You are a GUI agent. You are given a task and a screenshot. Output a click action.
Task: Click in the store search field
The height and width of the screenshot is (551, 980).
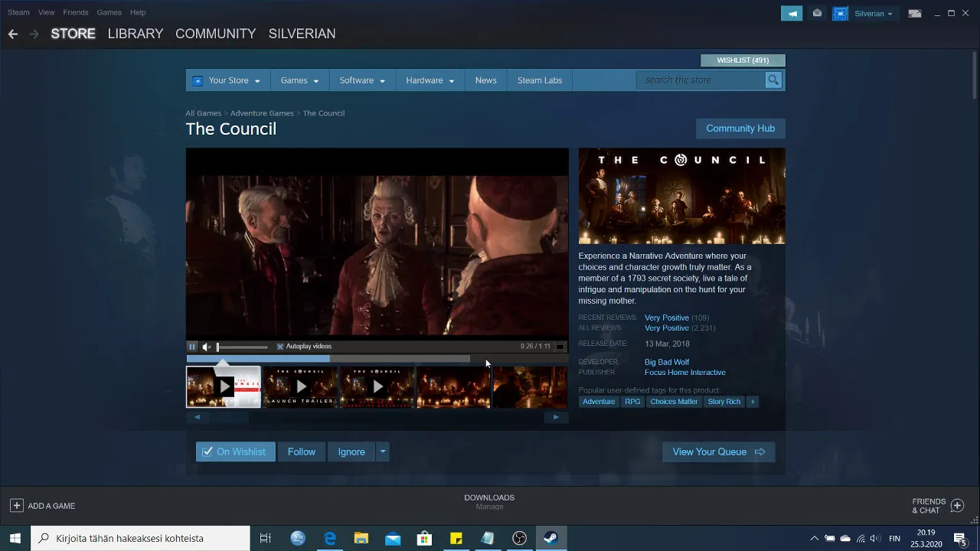click(x=701, y=80)
